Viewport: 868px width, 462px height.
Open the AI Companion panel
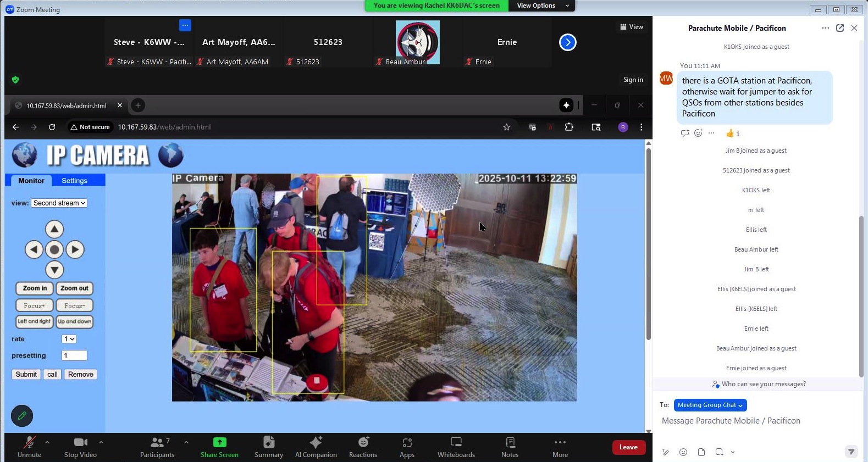point(316,447)
